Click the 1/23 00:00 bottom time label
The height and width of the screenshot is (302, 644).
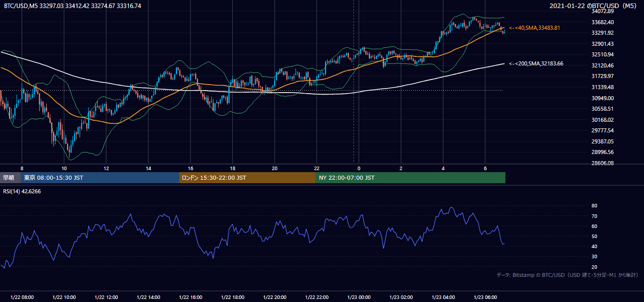tap(359, 297)
